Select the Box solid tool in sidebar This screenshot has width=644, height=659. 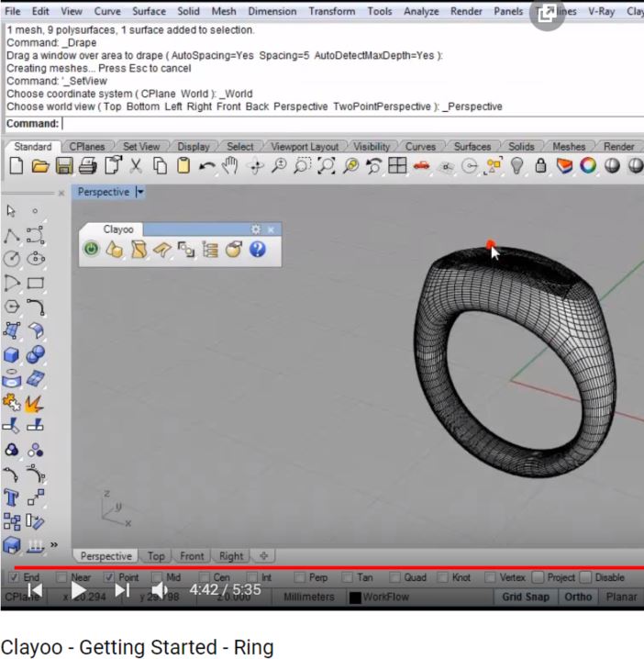[x=11, y=355]
